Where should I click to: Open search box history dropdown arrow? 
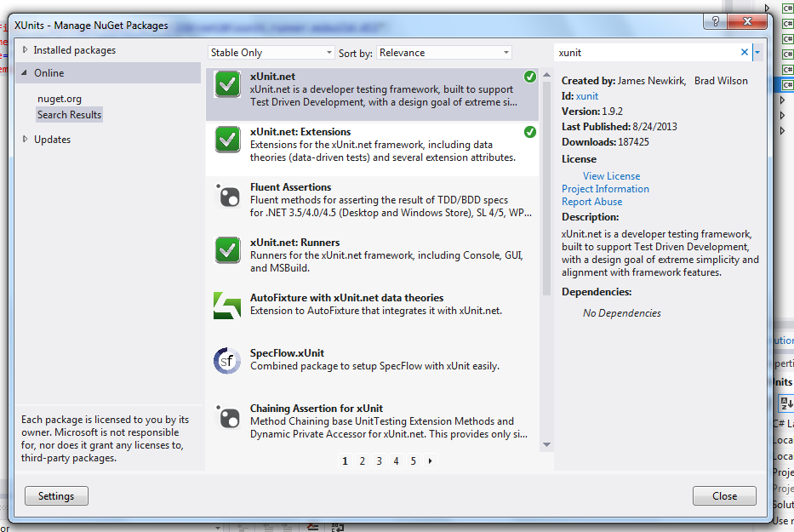click(757, 52)
